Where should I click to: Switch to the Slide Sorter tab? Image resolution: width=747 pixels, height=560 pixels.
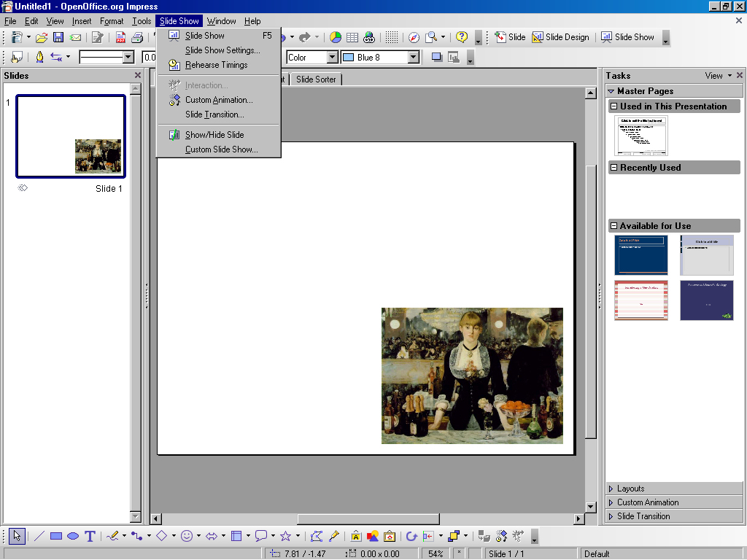tap(316, 79)
